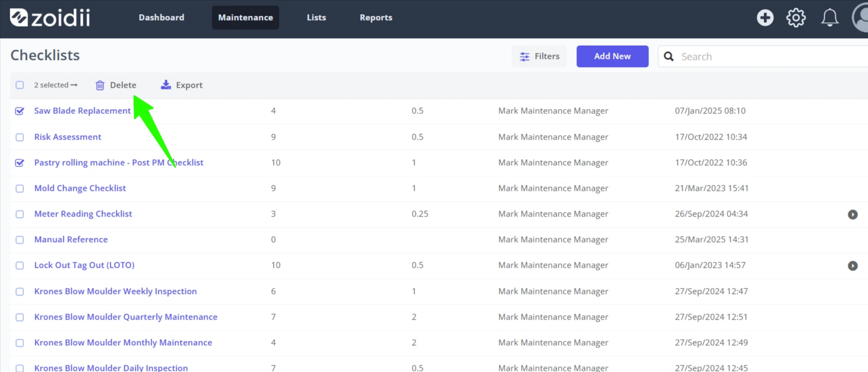Click the arrow icon on Meter Reading row
This screenshot has width=868, height=372.
(x=853, y=214)
